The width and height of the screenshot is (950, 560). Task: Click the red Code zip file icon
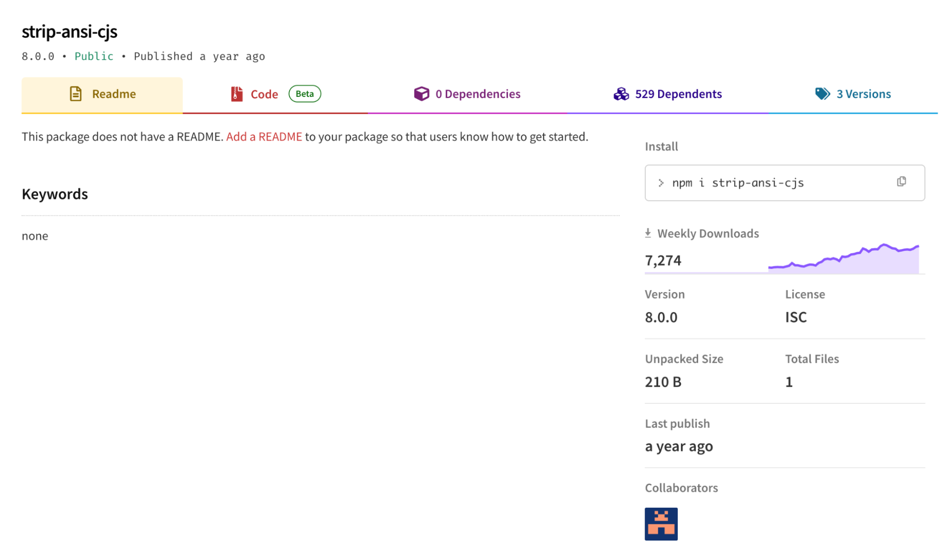click(237, 94)
